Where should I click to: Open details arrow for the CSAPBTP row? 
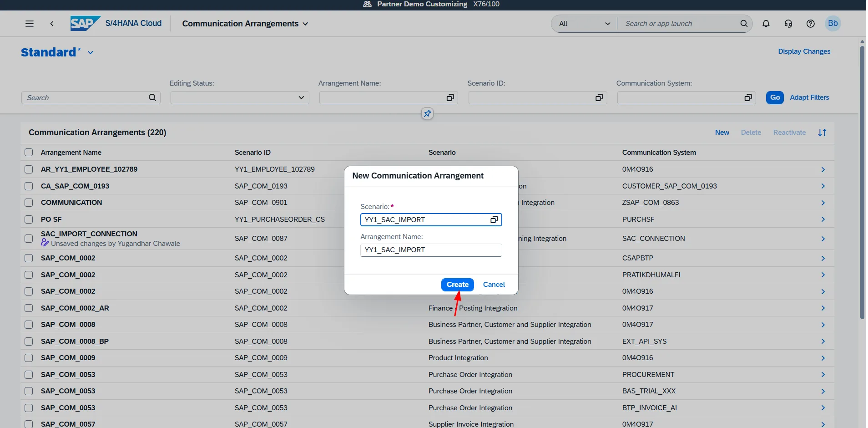(x=823, y=258)
